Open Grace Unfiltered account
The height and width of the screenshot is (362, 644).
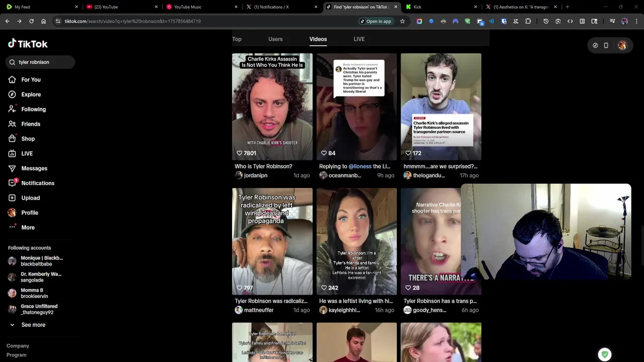point(33,309)
